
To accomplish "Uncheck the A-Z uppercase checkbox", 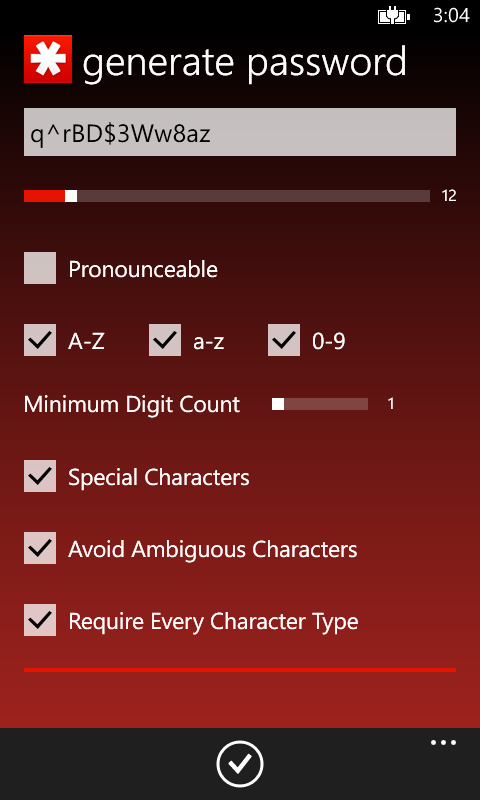I will (40, 340).
